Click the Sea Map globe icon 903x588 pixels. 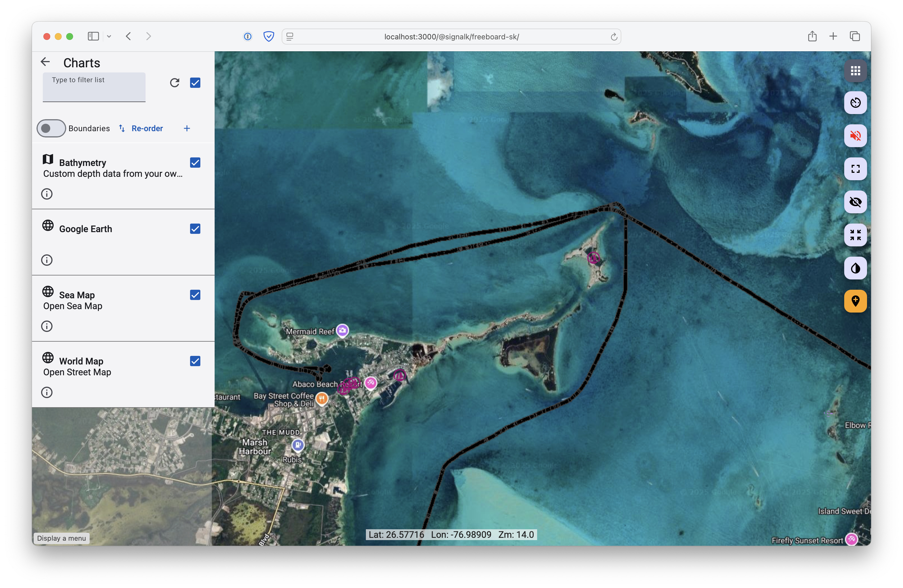coord(48,291)
